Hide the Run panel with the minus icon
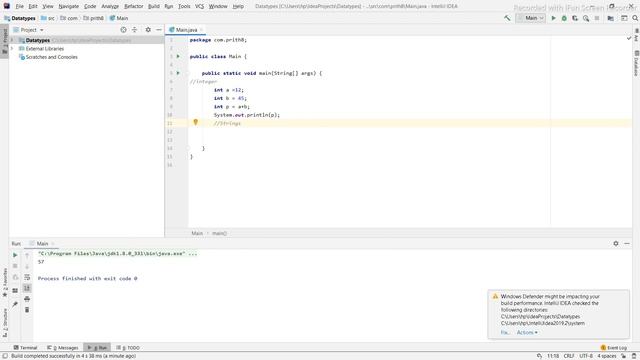640x360 pixels. tap(627, 243)
